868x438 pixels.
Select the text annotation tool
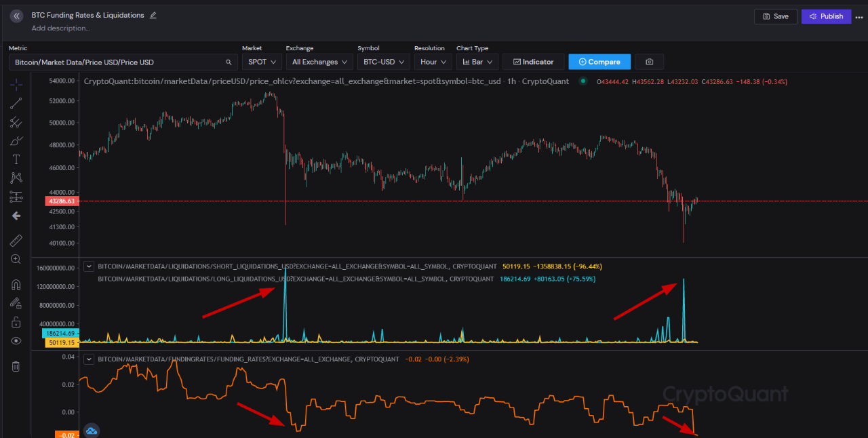[16, 159]
